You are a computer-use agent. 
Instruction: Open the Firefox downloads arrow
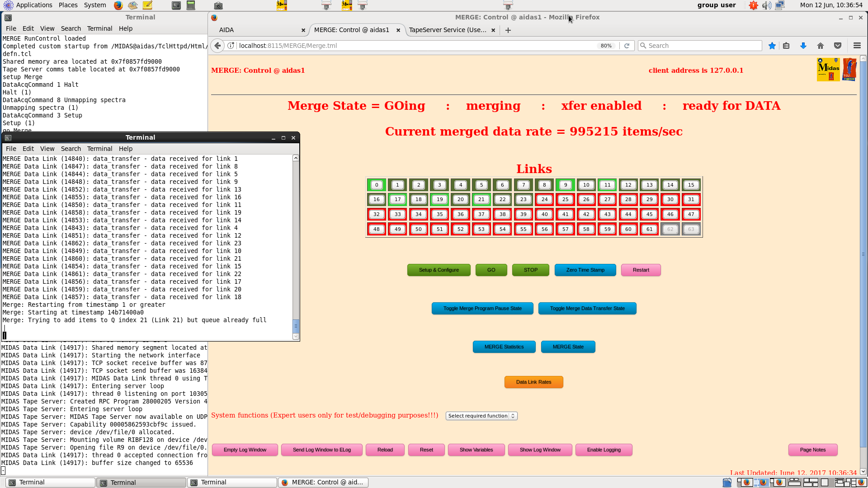(x=803, y=46)
